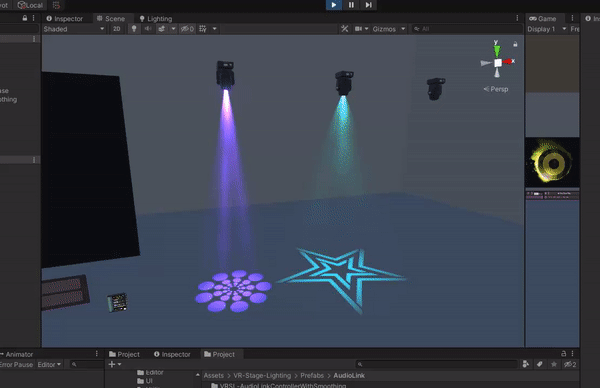Click the search by label tag icon

(x=540, y=364)
